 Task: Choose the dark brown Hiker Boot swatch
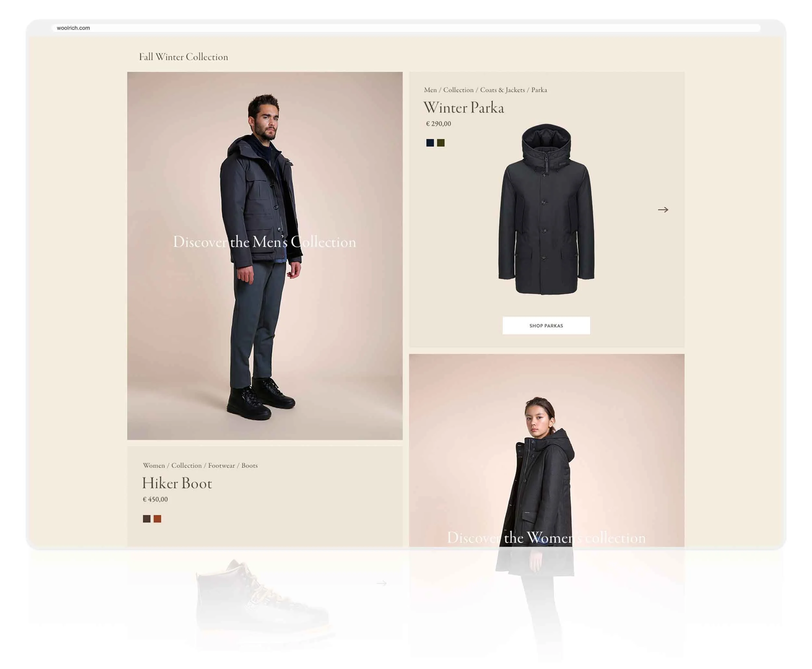[146, 519]
